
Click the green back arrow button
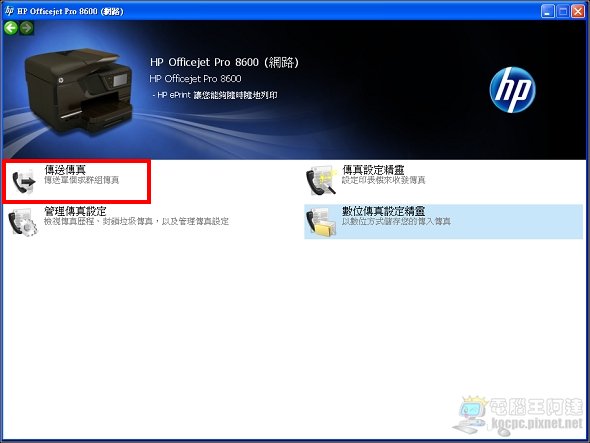click(x=11, y=28)
